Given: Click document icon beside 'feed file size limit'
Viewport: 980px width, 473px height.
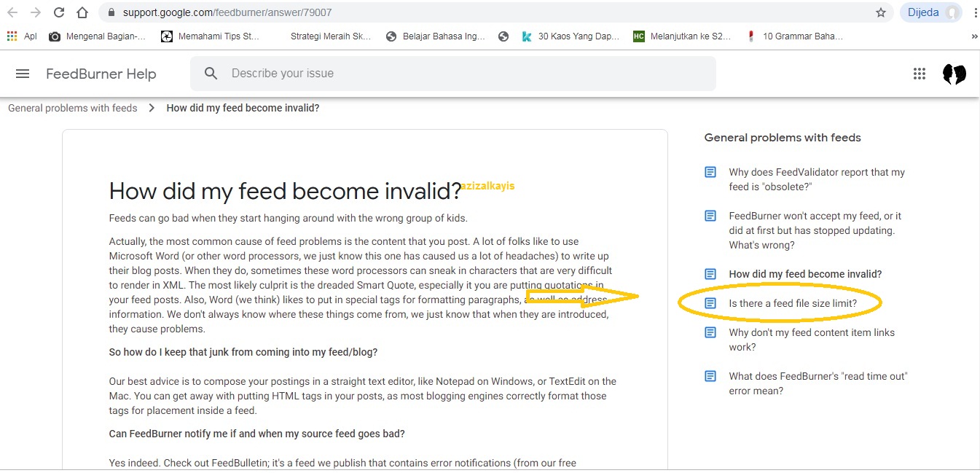Looking at the screenshot, I should 710,303.
